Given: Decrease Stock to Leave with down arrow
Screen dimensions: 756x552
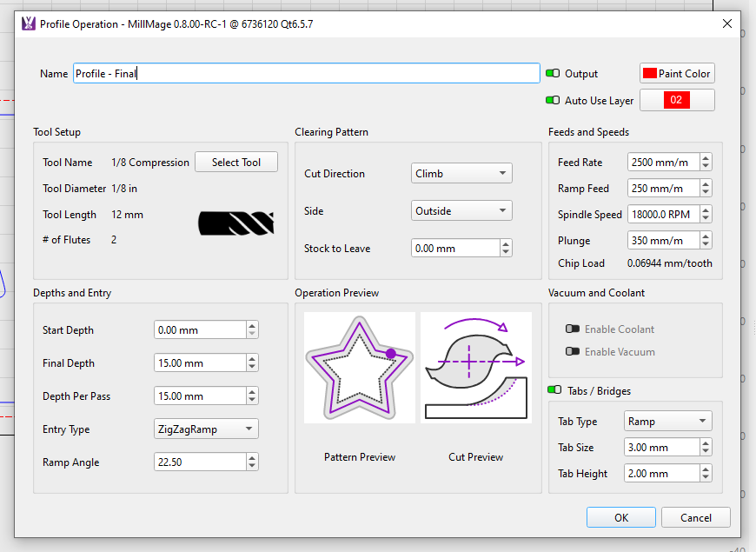Looking at the screenshot, I should point(506,253).
